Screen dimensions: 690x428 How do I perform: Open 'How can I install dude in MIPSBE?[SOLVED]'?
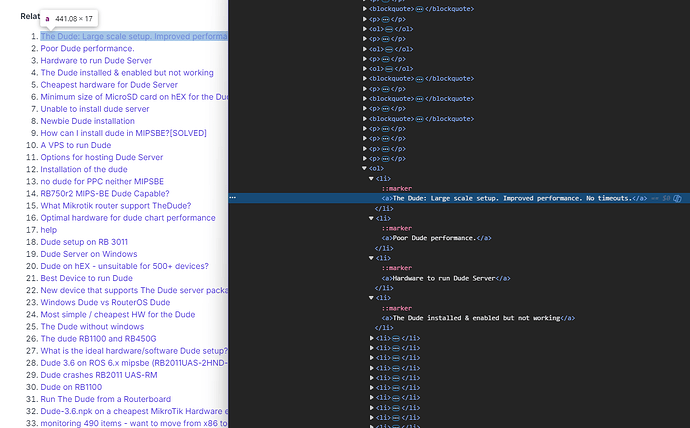[123, 133]
